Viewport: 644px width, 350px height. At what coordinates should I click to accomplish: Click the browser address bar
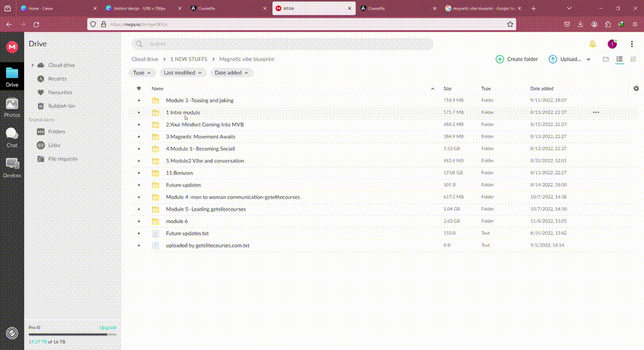(302, 25)
